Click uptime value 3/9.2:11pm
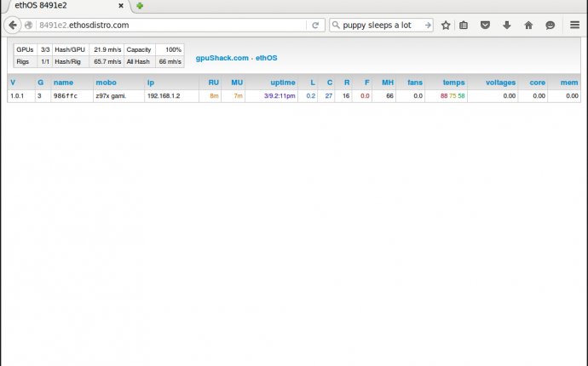The image size is (588, 366). point(280,96)
